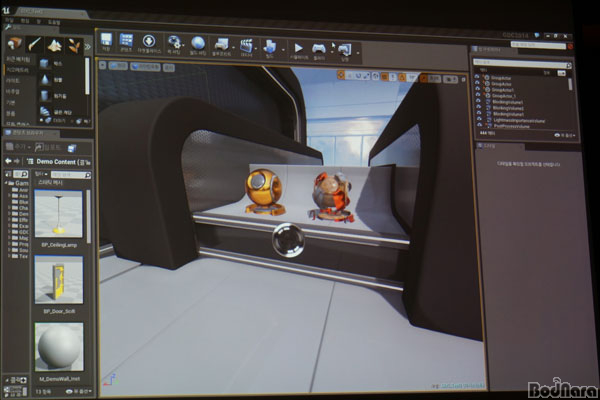The height and width of the screenshot is (400, 600).
Task: Open the Matinee clapperboard toolbar icon
Action: point(246,47)
